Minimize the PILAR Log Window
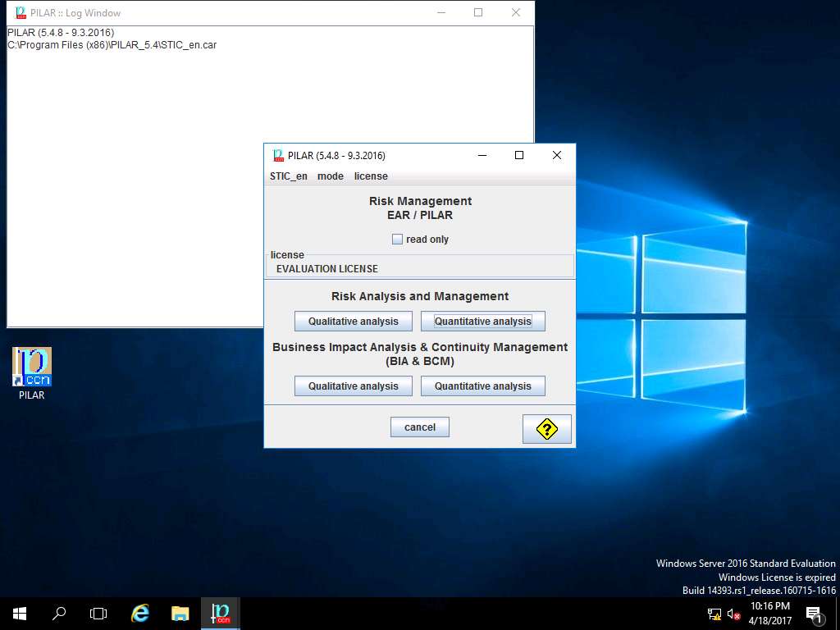 441,12
